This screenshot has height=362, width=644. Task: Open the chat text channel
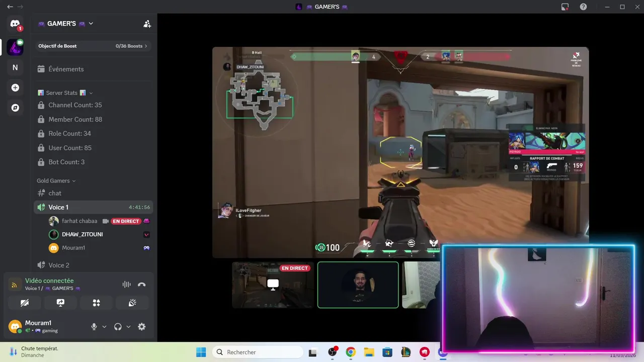[93, 193]
